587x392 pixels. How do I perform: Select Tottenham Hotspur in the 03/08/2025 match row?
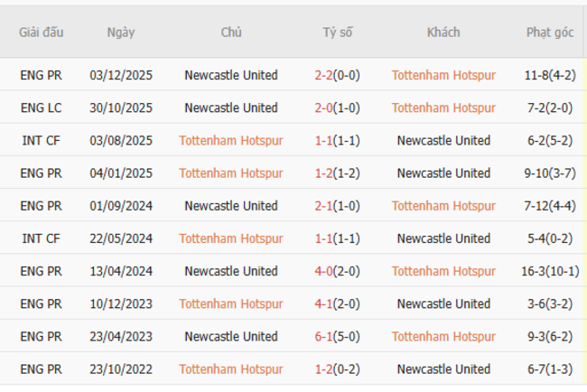(231, 141)
